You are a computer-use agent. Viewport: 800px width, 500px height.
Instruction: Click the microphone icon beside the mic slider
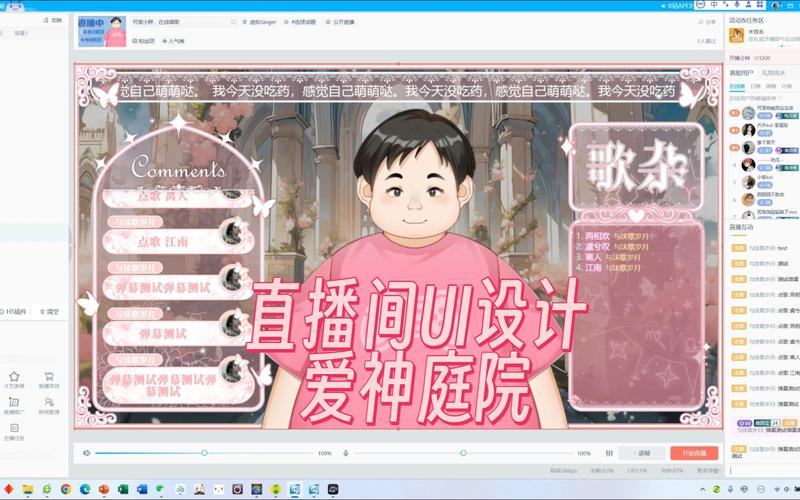[346, 453]
